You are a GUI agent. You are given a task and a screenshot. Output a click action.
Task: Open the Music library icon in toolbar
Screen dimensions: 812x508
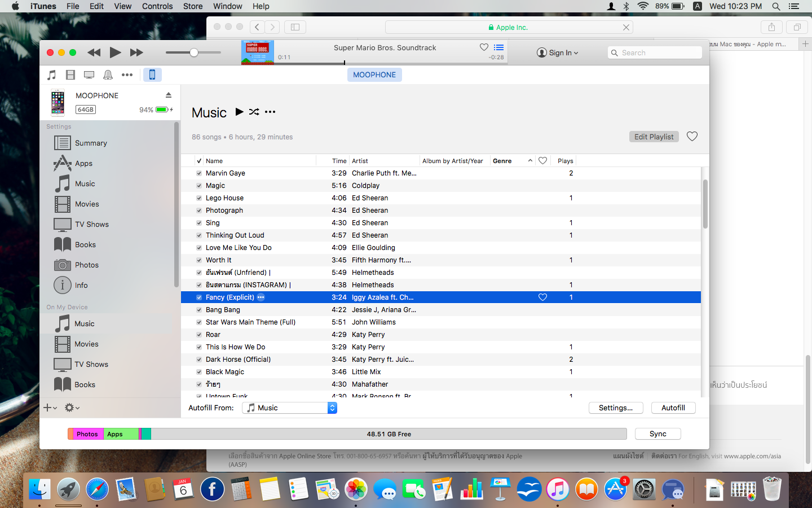52,75
